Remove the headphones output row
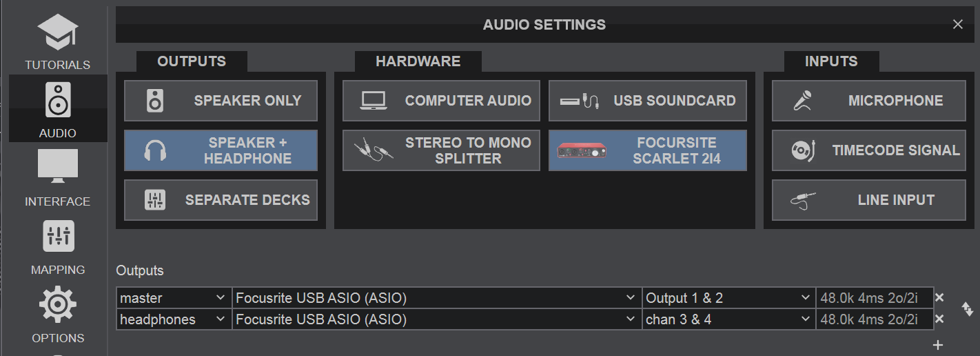 coord(939,319)
